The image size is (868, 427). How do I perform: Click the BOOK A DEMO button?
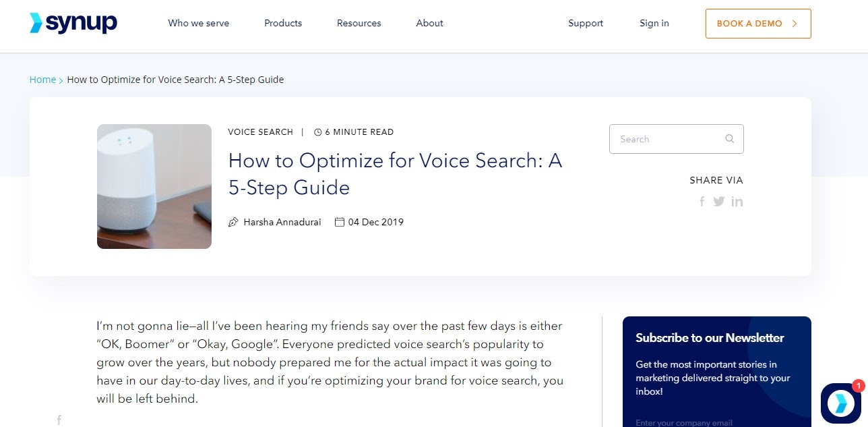point(757,23)
